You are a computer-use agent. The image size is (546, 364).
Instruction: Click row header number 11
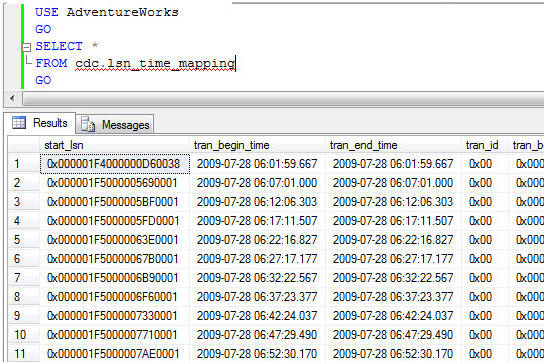(x=24, y=354)
